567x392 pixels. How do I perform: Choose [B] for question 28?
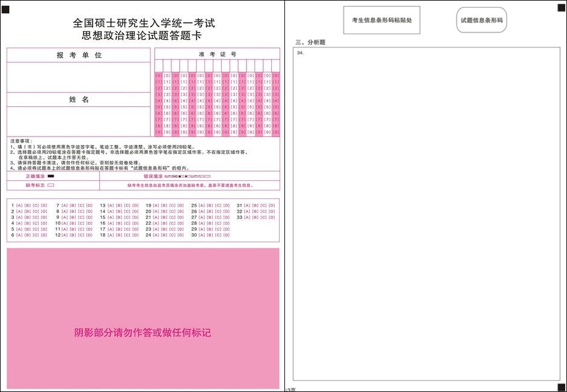pos(210,223)
